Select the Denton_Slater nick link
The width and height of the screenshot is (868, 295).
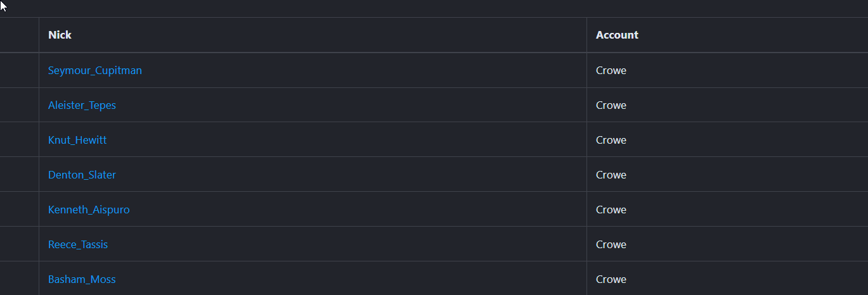point(82,175)
